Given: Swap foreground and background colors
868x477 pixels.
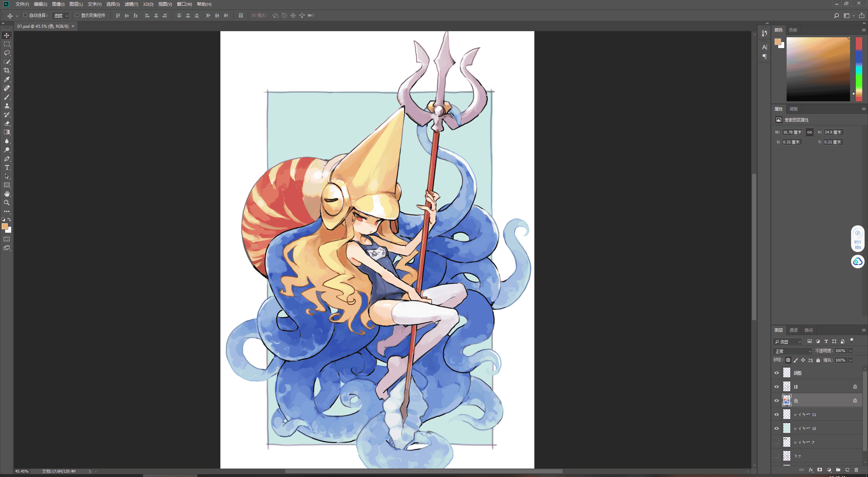Looking at the screenshot, I should tap(9, 220).
